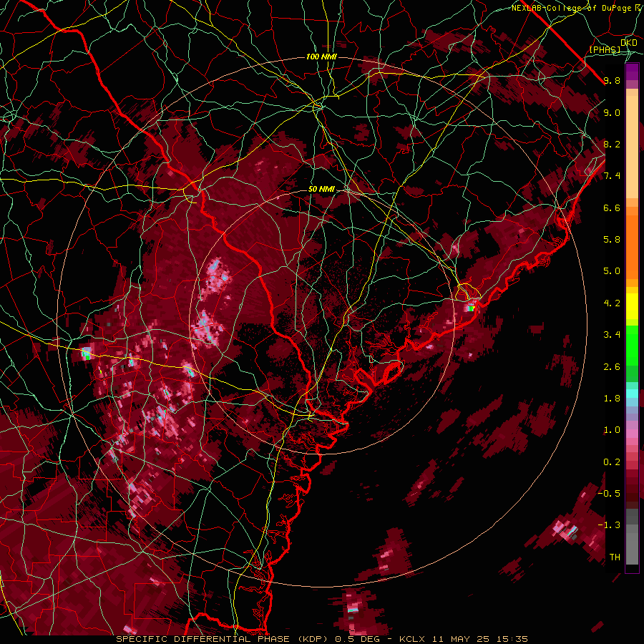Image resolution: width=644 pixels, height=644 pixels.
Task: Click the "NEXLAB-College of DuPage" credit text
Action: (571, 8)
